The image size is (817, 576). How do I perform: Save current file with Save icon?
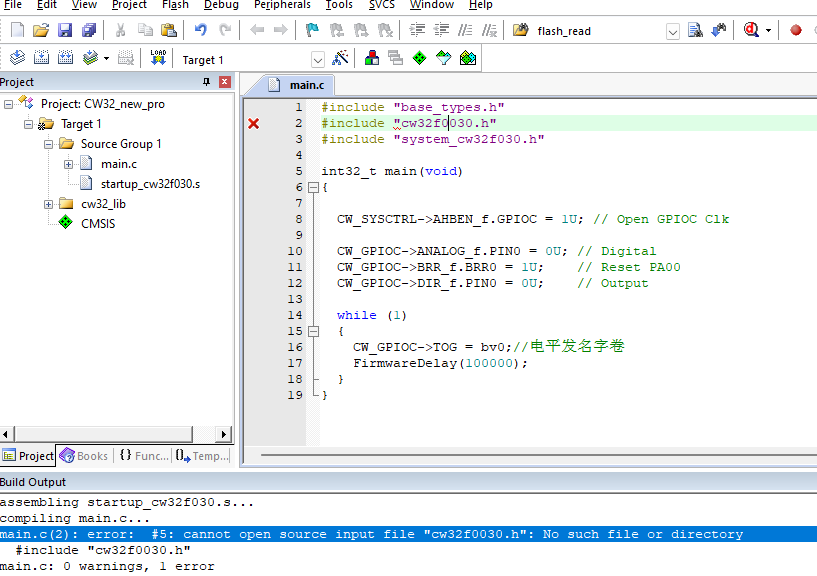65,30
